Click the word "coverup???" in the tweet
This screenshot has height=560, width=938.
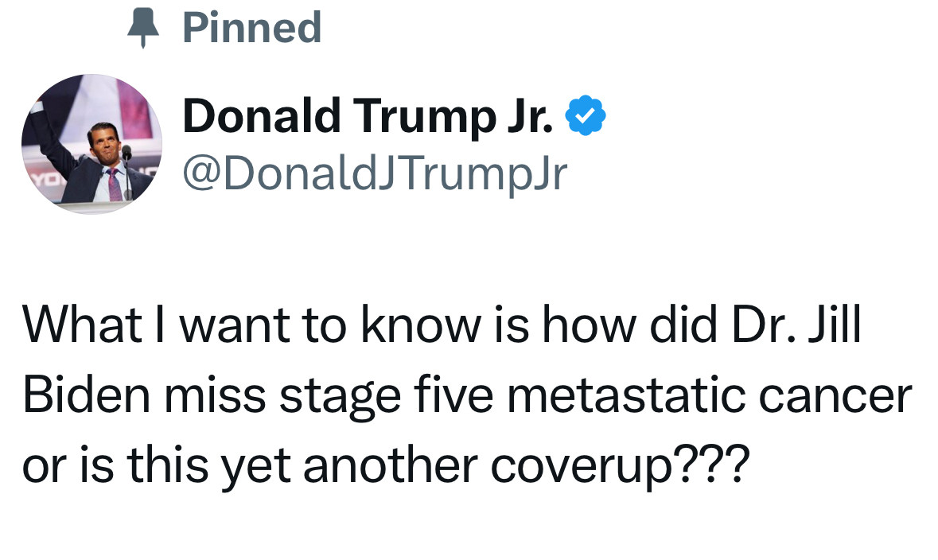[619, 464]
